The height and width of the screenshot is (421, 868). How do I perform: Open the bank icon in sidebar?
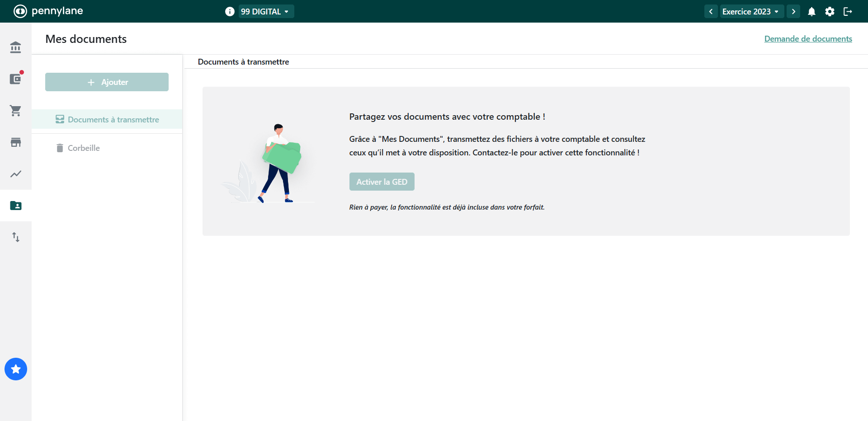pos(16,47)
